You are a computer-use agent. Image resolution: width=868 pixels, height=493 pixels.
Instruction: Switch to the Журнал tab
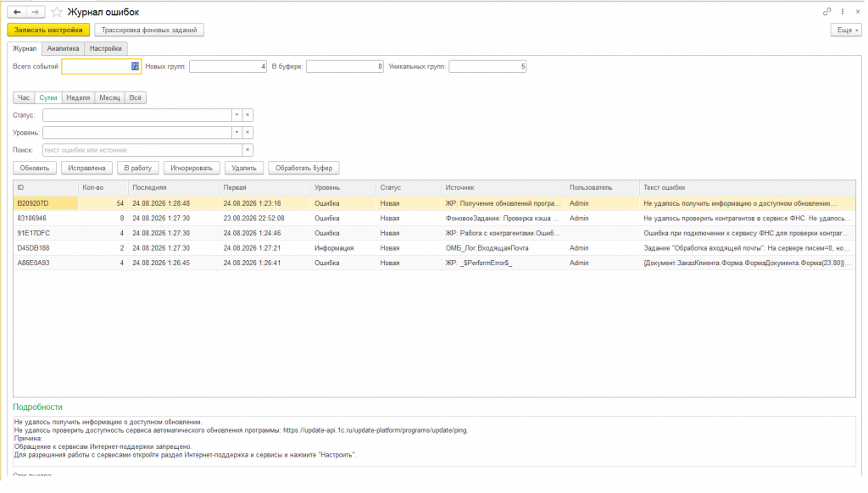25,48
